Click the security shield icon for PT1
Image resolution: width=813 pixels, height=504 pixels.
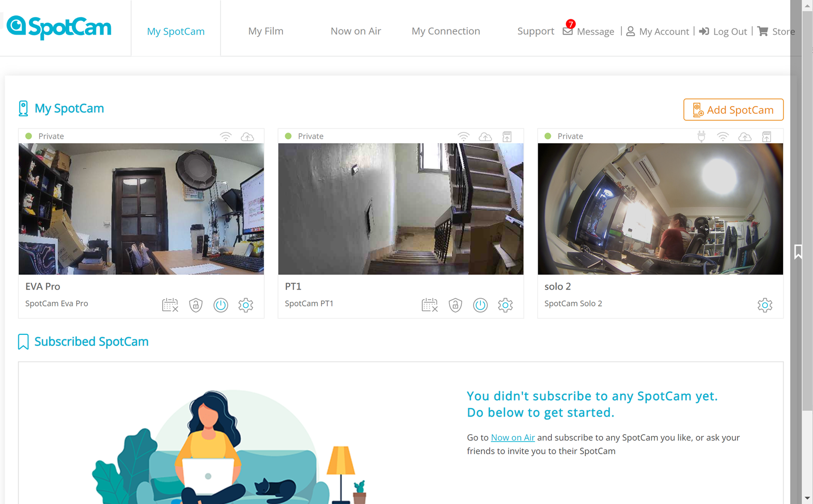tap(455, 305)
